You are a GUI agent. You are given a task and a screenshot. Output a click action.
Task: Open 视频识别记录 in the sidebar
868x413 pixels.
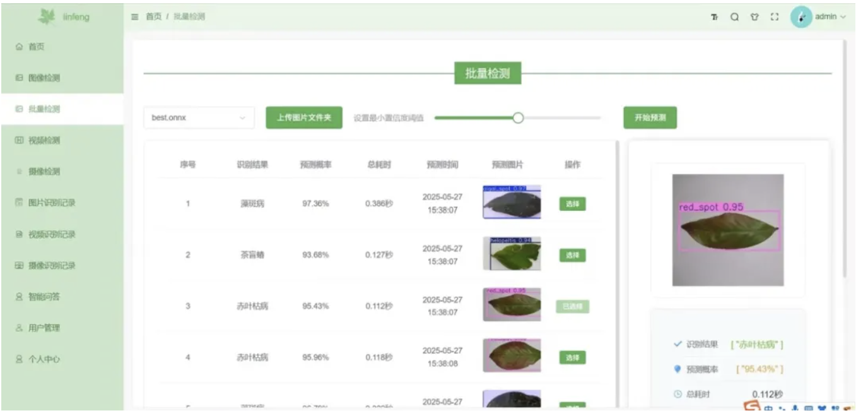(x=62, y=234)
